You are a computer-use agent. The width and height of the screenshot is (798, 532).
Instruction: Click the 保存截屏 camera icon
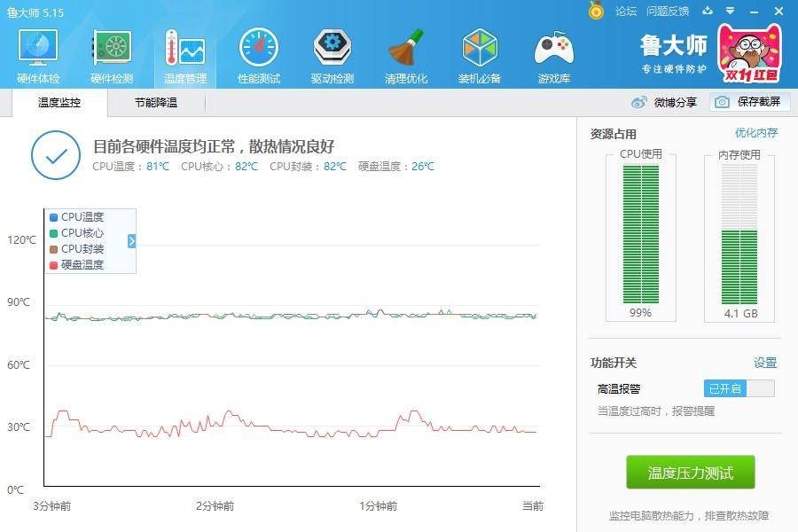click(x=720, y=102)
